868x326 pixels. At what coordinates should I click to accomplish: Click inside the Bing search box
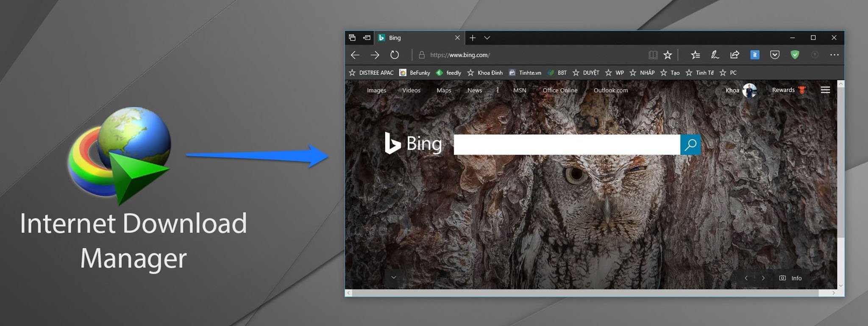(567, 145)
